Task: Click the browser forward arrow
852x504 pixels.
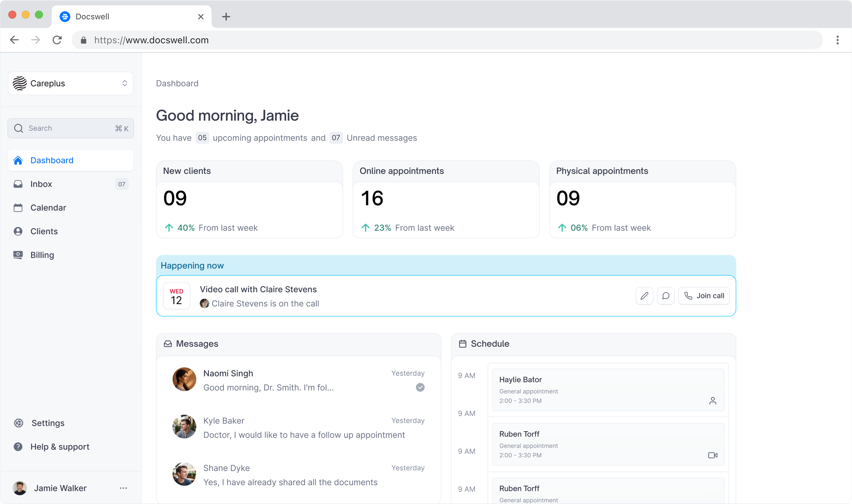Action: [36, 40]
